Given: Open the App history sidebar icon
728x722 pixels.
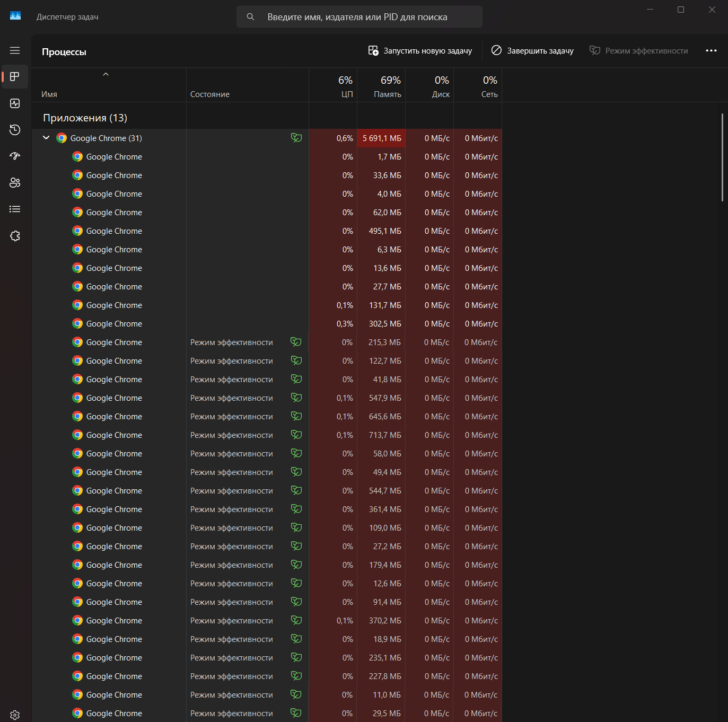Looking at the screenshot, I should click(15, 130).
